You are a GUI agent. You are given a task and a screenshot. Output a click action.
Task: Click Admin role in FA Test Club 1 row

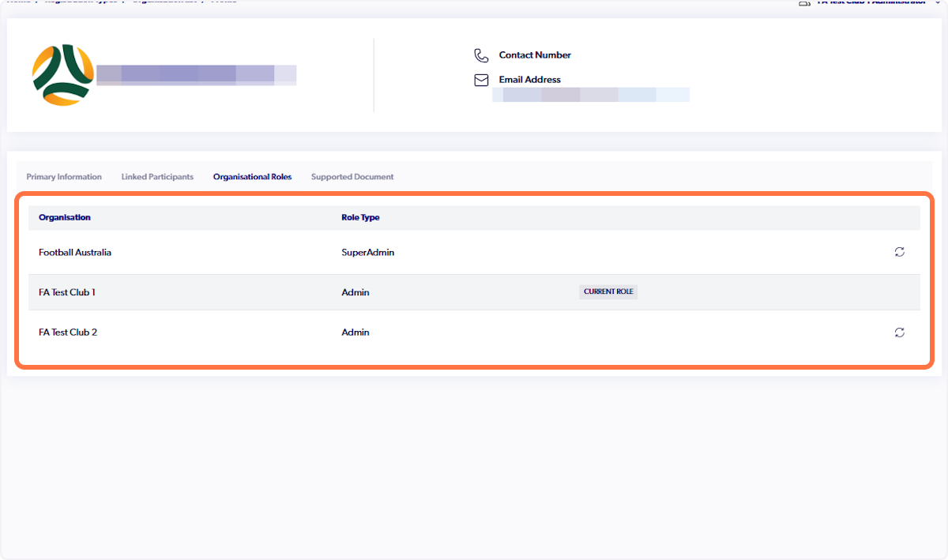tap(355, 292)
